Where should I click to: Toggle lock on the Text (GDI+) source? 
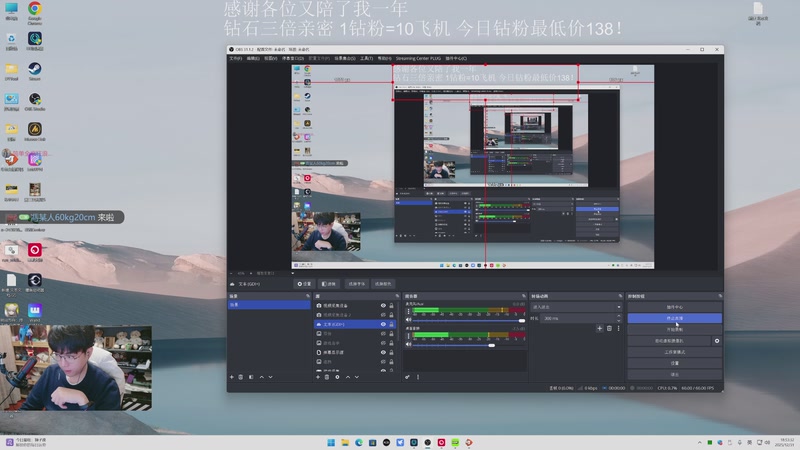tap(391, 324)
